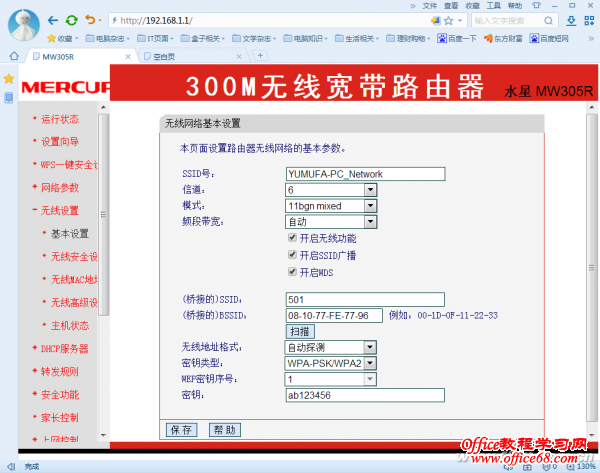Toggle 开启SSID广播 checkbox
This screenshot has height=473, width=600.
pyautogui.click(x=292, y=254)
